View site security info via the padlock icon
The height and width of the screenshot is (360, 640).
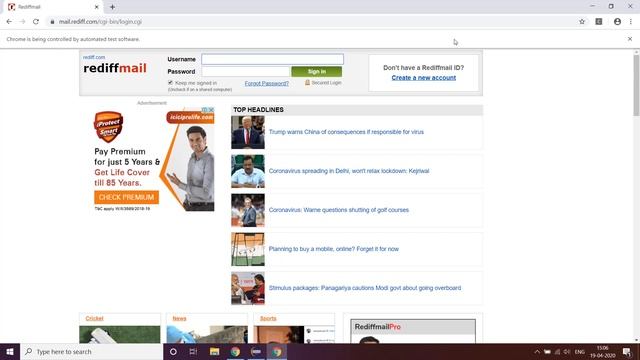coord(52,22)
